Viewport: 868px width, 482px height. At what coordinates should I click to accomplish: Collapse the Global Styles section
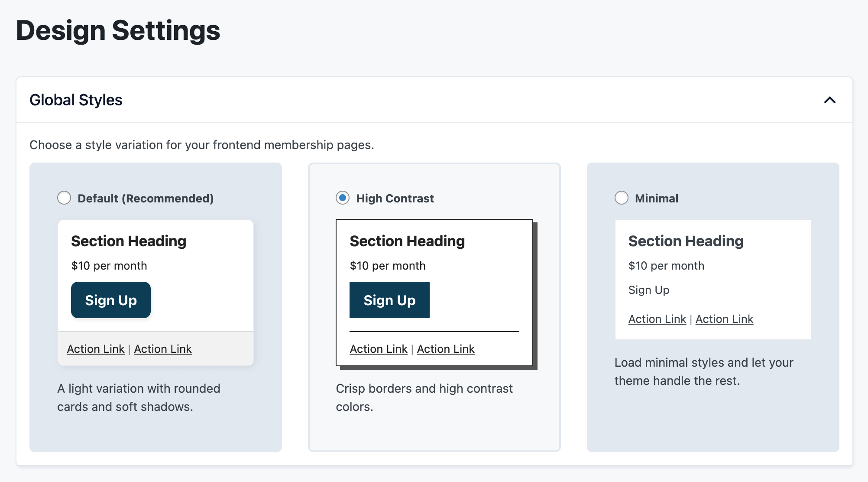tap(830, 100)
